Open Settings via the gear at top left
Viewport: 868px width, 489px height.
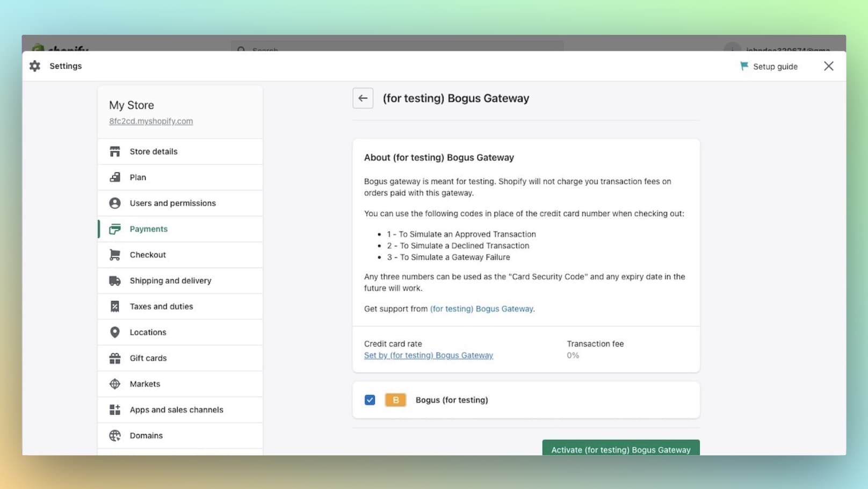[x=34, y=66]
